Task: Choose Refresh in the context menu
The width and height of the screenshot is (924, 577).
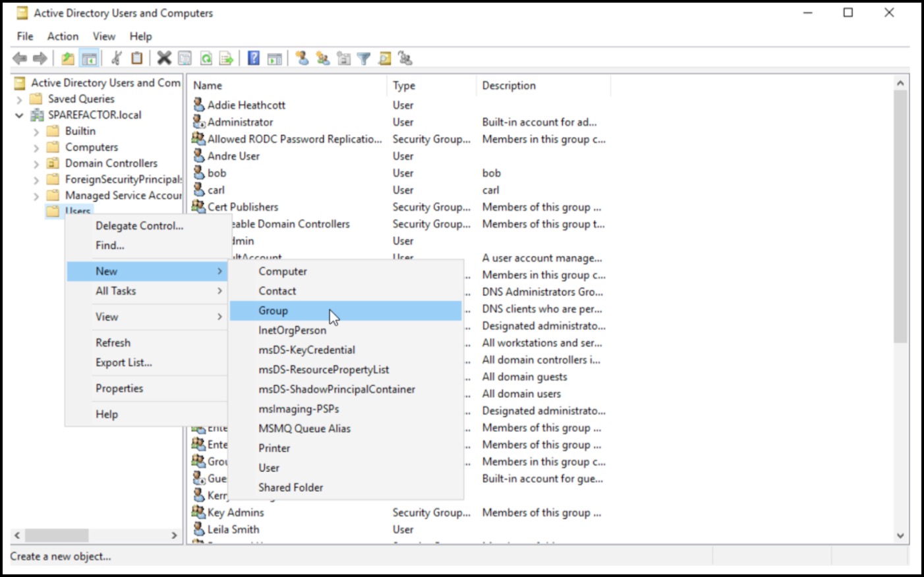Action: 147,343
